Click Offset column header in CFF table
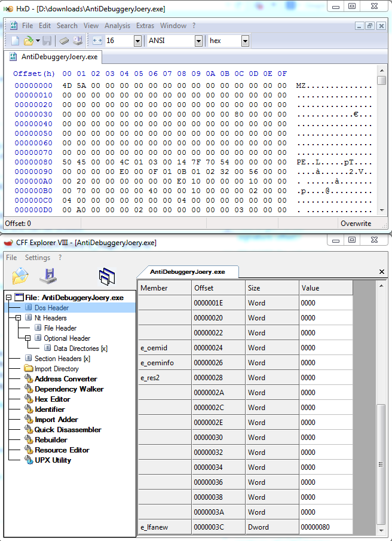Viewport: 392px width, 541px height. click(218, 288)
